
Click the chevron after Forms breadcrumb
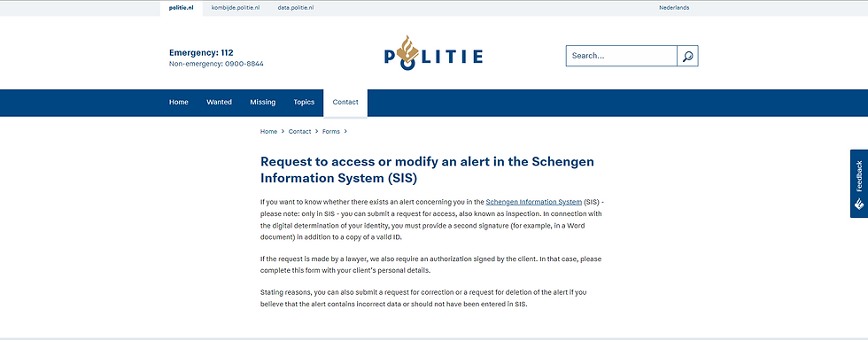345,132
